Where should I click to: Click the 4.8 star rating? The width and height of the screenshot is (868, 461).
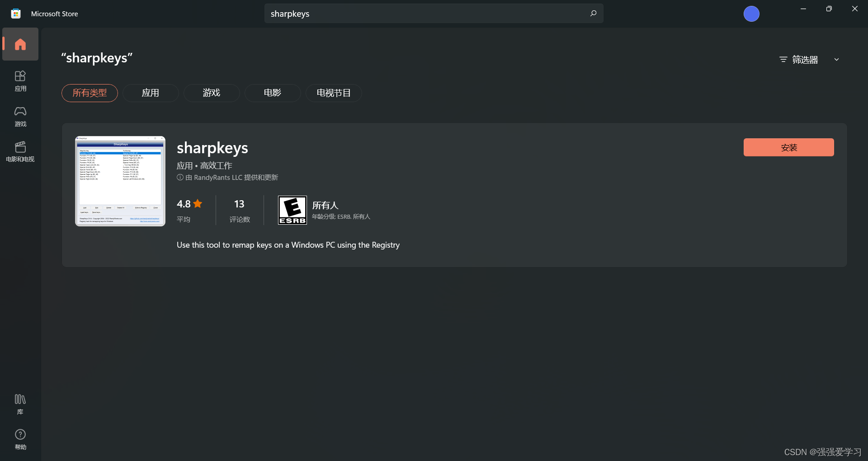[x=189, y=204]
